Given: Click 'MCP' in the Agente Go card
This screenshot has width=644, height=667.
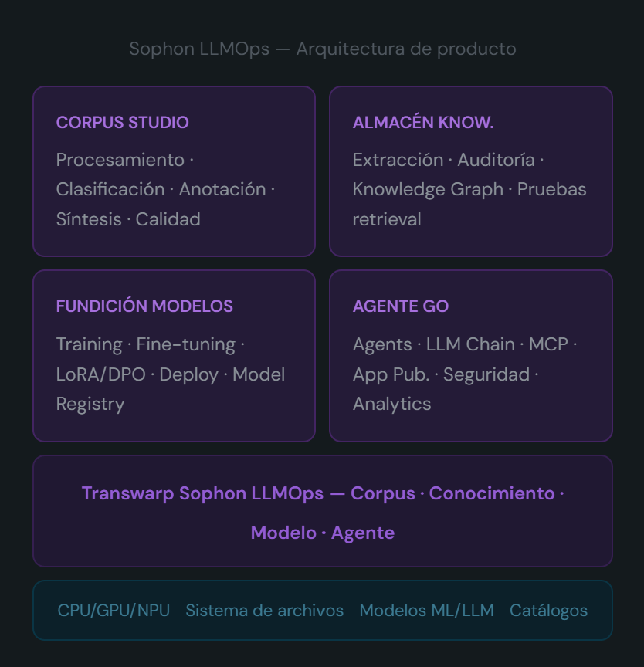Looking at the screenshot, I should pos(547,344).
